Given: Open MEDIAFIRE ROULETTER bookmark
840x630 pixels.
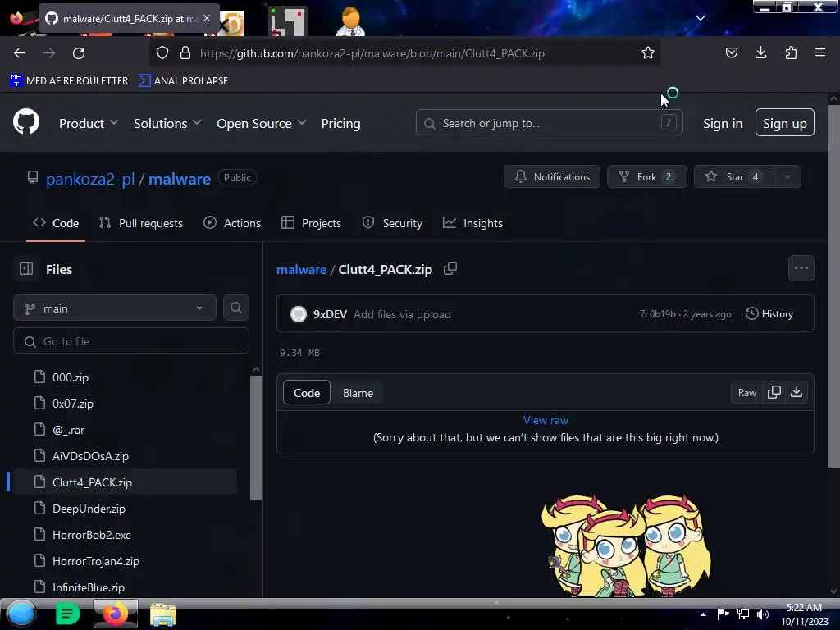Looking at the screenshot, I should tap(69, 80).
